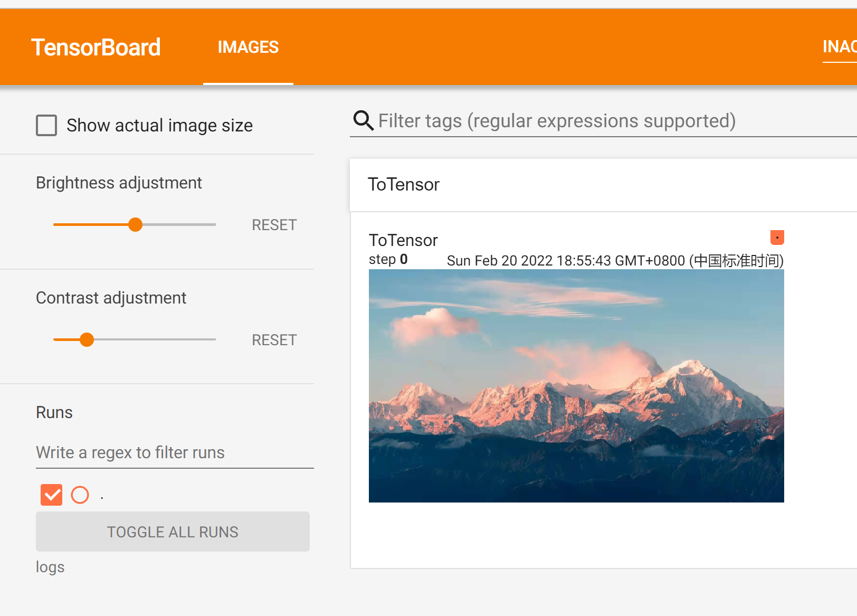
Task: Collapse the ToTensor tag group header
Action: coord(404,185)
